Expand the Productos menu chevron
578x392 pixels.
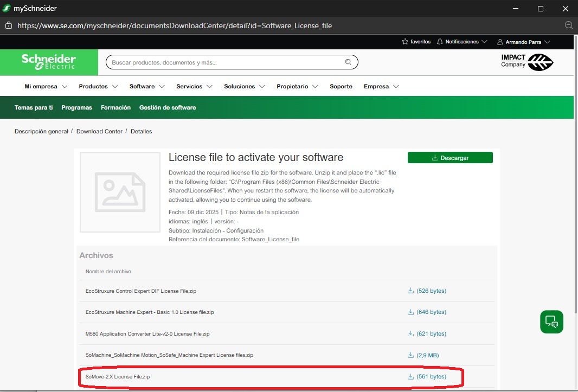coord(115,86)
